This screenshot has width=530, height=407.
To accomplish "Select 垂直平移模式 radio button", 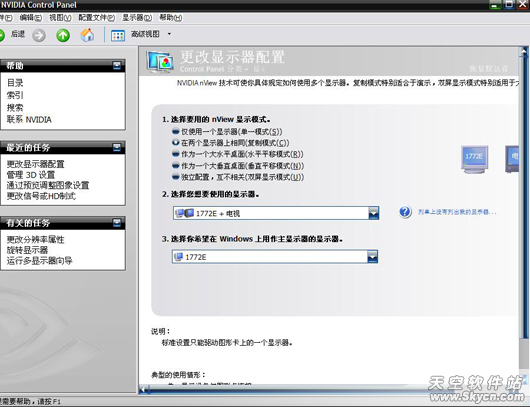I will click(x=175, y=165).
